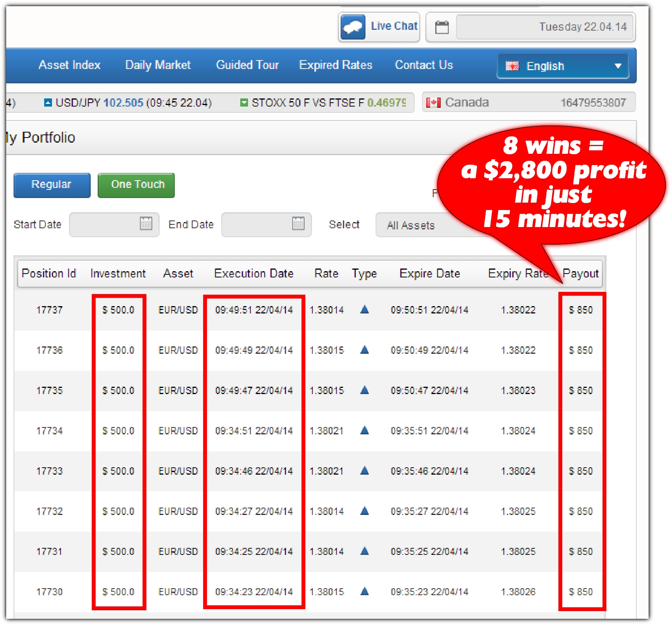Viewport: 672px width, 625px height.
Task: Click the Live Chat link text
Action: pos(394,26)
